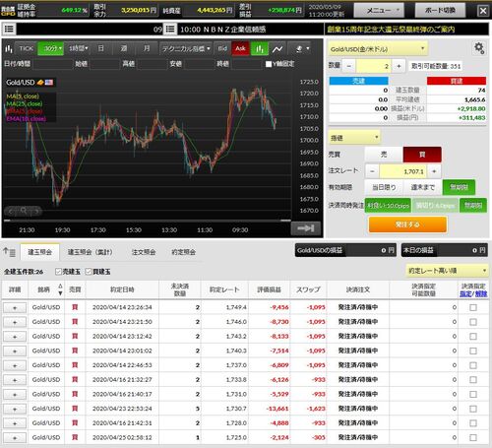Viewport: 492px width, 448px height.
Task: Click plus button beside quantity field
Action: click(399, 66)
